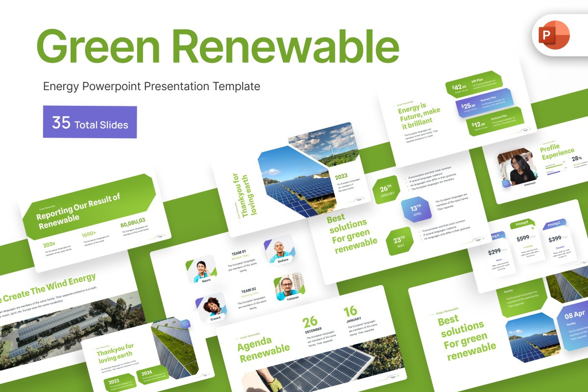Select Stefano's team photo

point(280,250)
